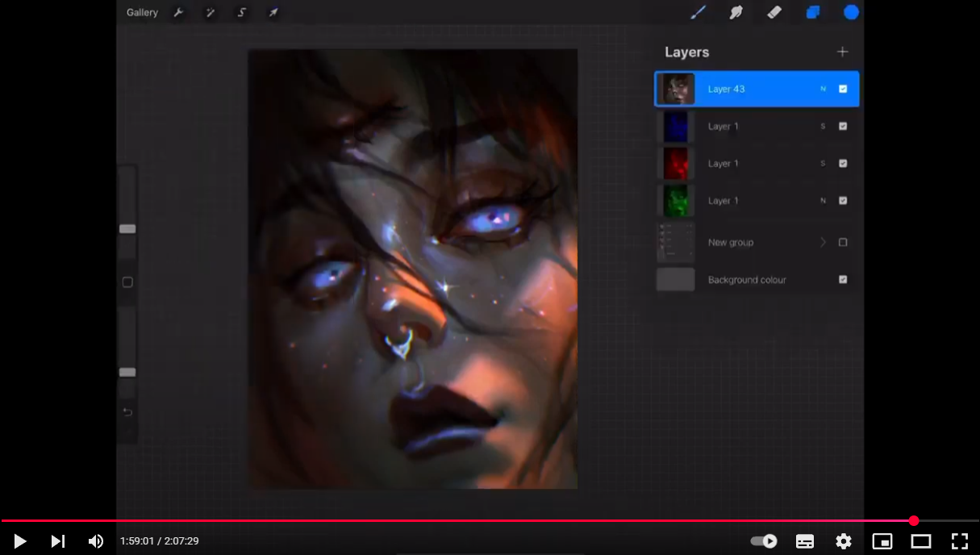This screenshot has width=980, height=555.
Task: Select the Eraser tool
Action: point(774,12)
